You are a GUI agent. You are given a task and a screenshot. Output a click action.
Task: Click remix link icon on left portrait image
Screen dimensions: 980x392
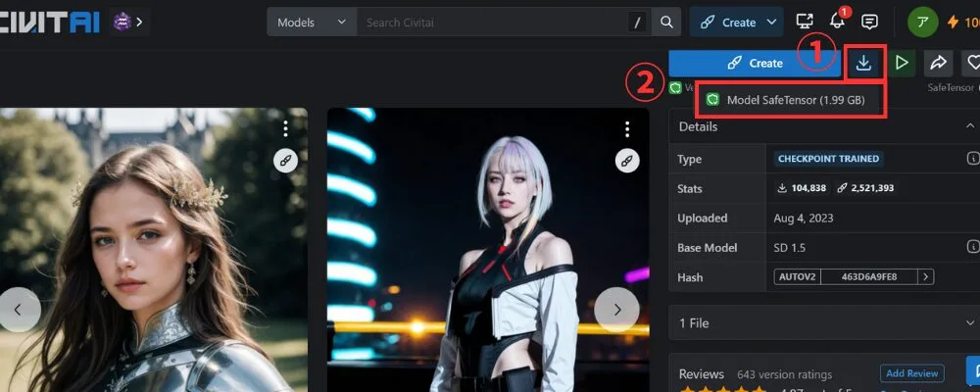pyautogui.click(x=285, y=161)
